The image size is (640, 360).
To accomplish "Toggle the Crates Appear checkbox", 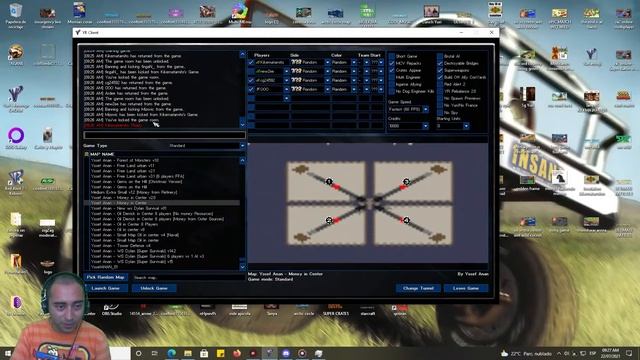I will tap(392, 70).
